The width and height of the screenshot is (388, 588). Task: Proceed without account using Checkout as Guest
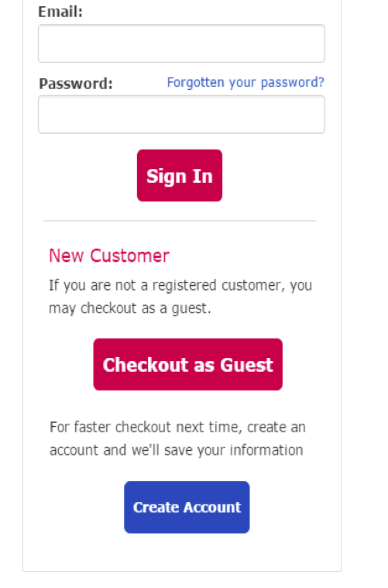click(188, 365)
